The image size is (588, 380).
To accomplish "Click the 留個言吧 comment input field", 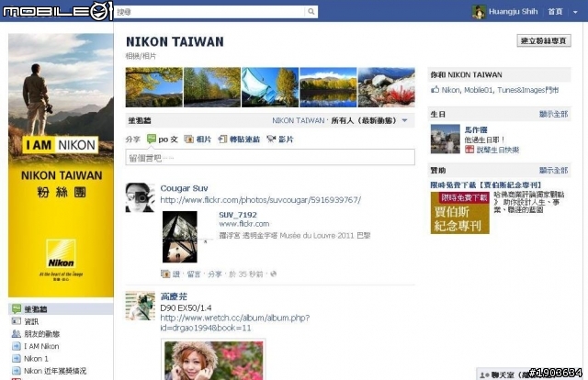I will pyautogui.click(x=270, y=157).
